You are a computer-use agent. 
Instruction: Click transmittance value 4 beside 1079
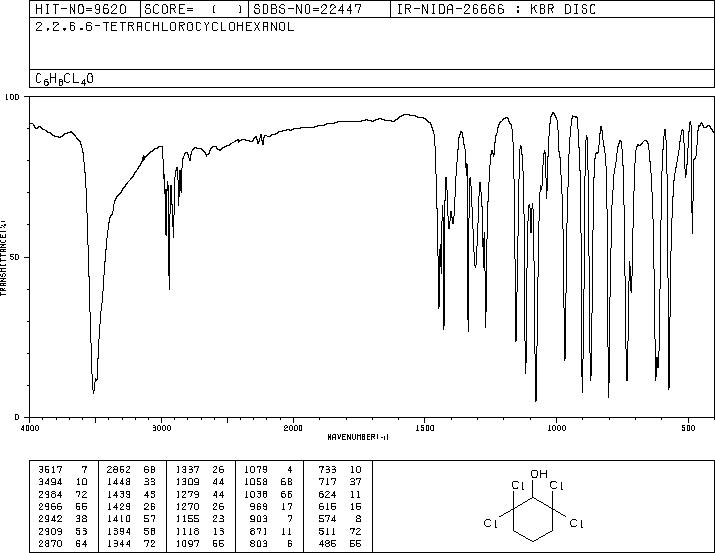click(x=290, y=469)
